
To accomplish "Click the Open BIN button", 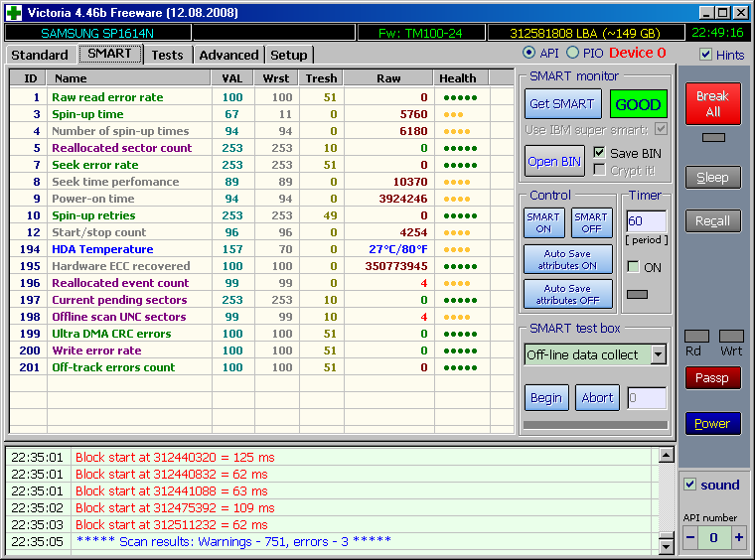I will [x=554, y=161].
